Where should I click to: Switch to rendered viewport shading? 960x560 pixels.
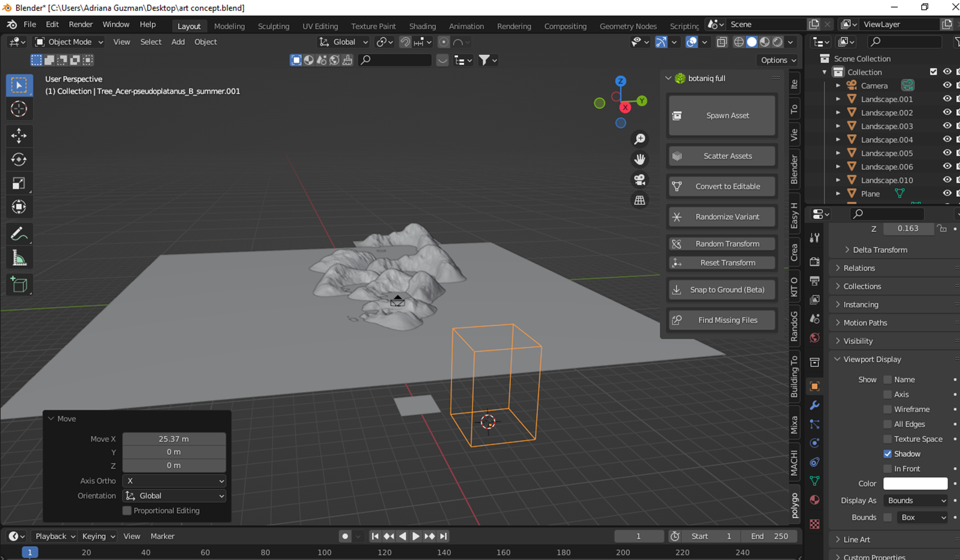click(x=778, y=42)
